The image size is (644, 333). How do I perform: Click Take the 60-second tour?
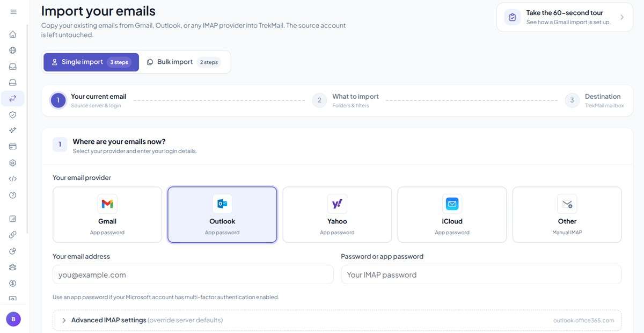[565, 17]
